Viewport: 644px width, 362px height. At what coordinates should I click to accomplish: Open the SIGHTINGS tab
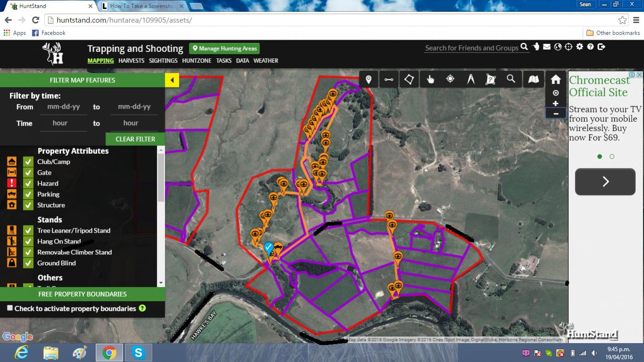(x=163, y=60)
